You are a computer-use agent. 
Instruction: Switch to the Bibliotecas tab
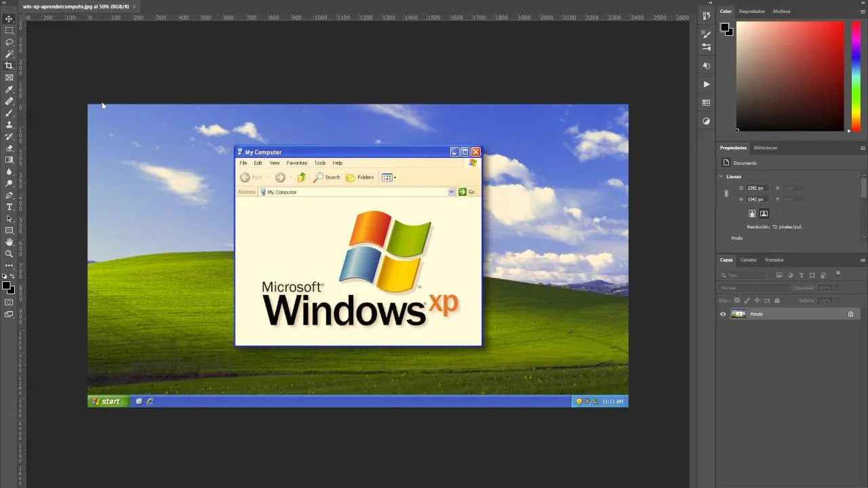click(766, 148)
